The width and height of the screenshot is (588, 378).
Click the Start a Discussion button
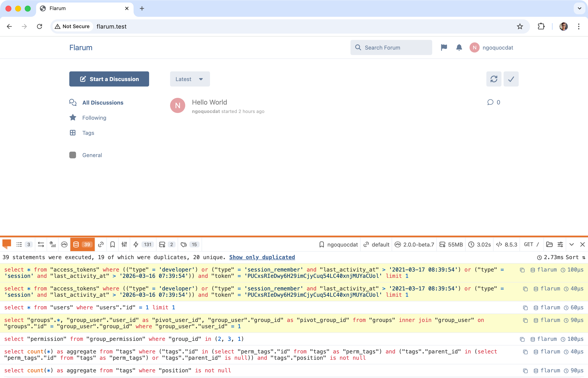109,79
